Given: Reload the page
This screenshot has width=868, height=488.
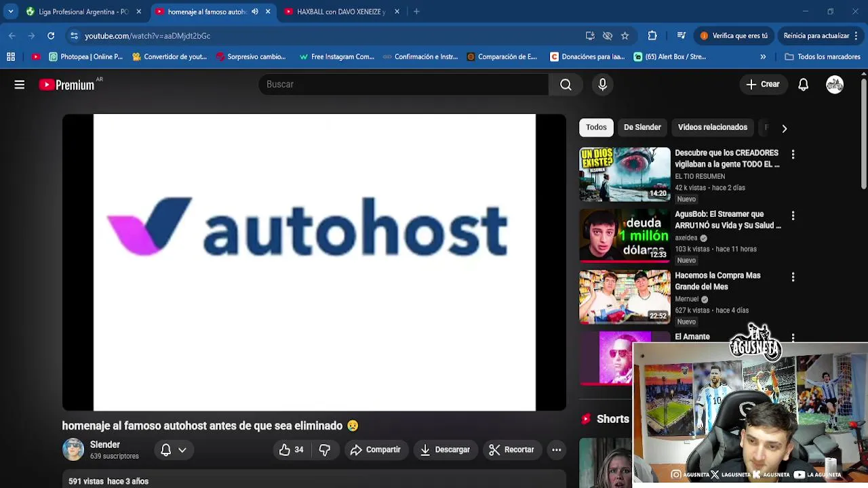Looking at the screenshot, I should (x=51, y=36).
